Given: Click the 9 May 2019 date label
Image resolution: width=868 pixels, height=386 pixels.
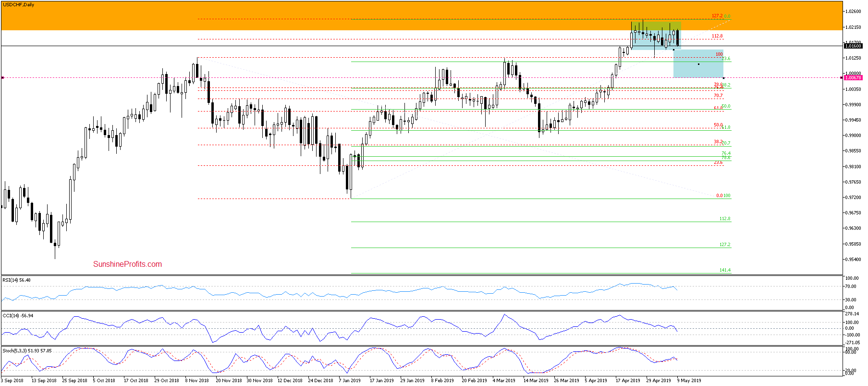Looking at the screenshot, I should click(x=689, y=380).
